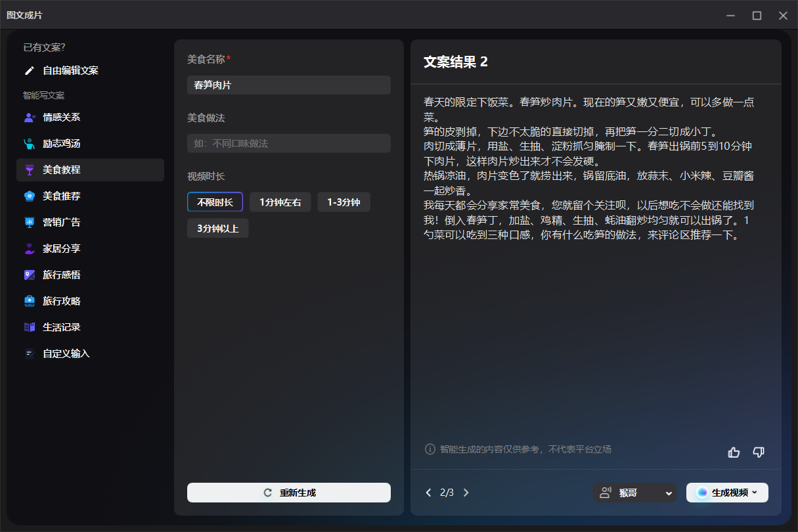The height and width of the screenshot is (532, 798).
Task: Click the pencil icon for 自由编辑文案
Action: (x=30, y=70)
